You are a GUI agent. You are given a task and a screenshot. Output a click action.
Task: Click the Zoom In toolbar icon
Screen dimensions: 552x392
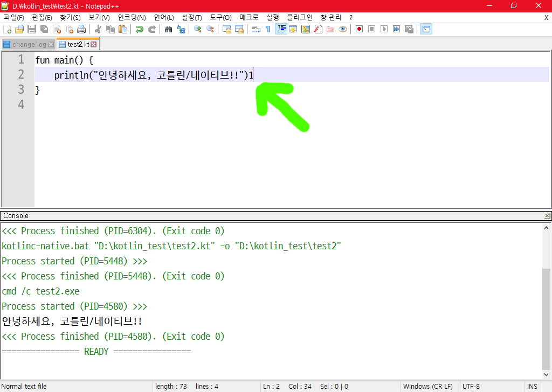(197, 29)
